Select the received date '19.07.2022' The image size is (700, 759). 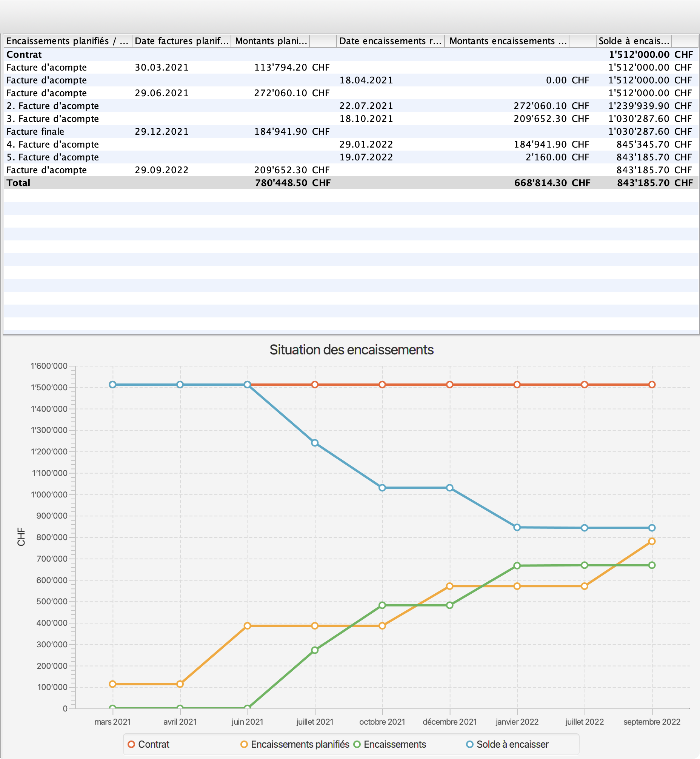tap(366, 158)
